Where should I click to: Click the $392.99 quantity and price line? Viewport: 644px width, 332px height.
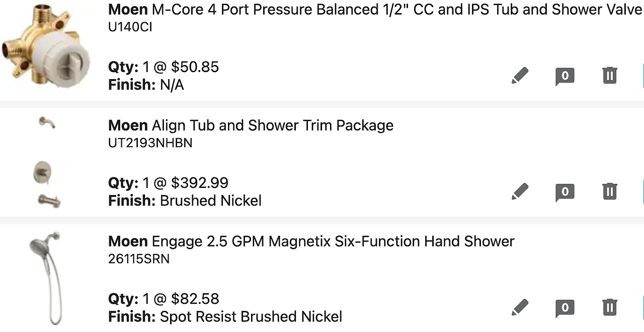coord(168,183)
